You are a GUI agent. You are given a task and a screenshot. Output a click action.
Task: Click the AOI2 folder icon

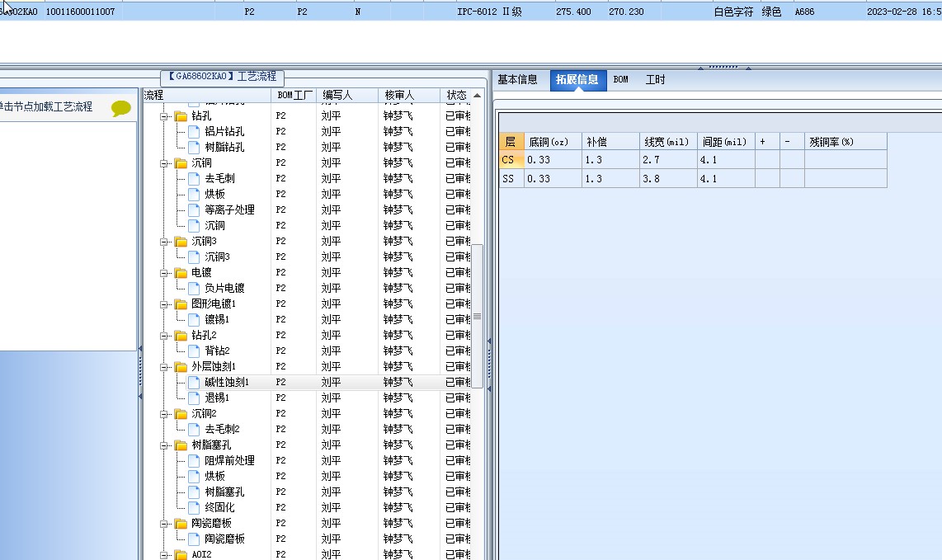(181, 554)
